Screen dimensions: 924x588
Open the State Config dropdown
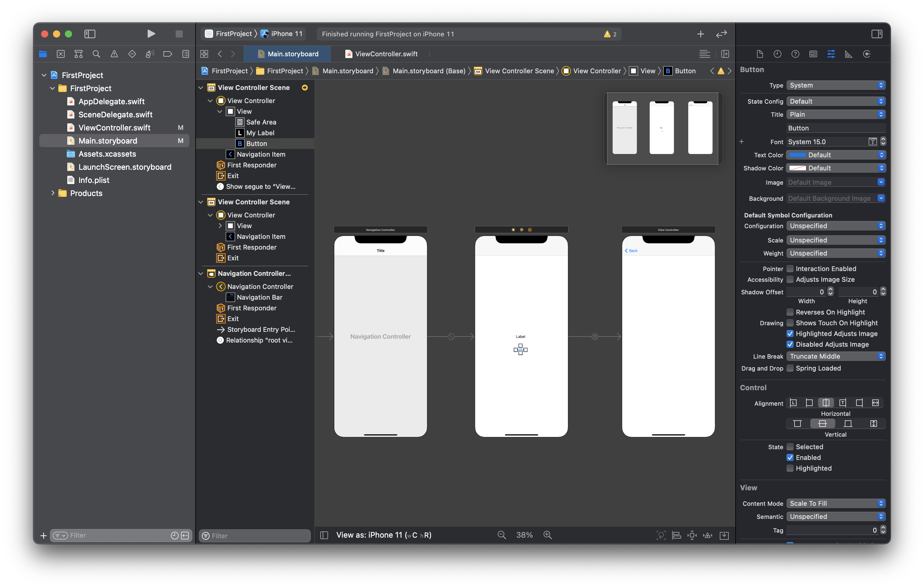pos(836,101)
